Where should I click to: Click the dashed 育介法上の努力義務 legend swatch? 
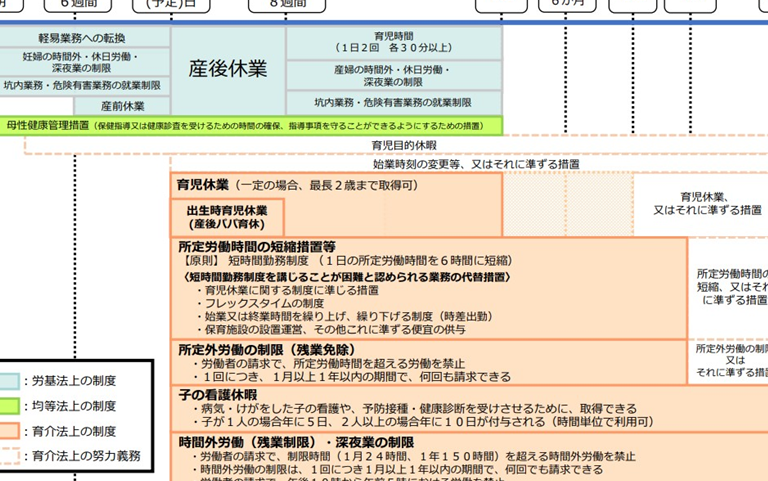(x=11, y=456)
